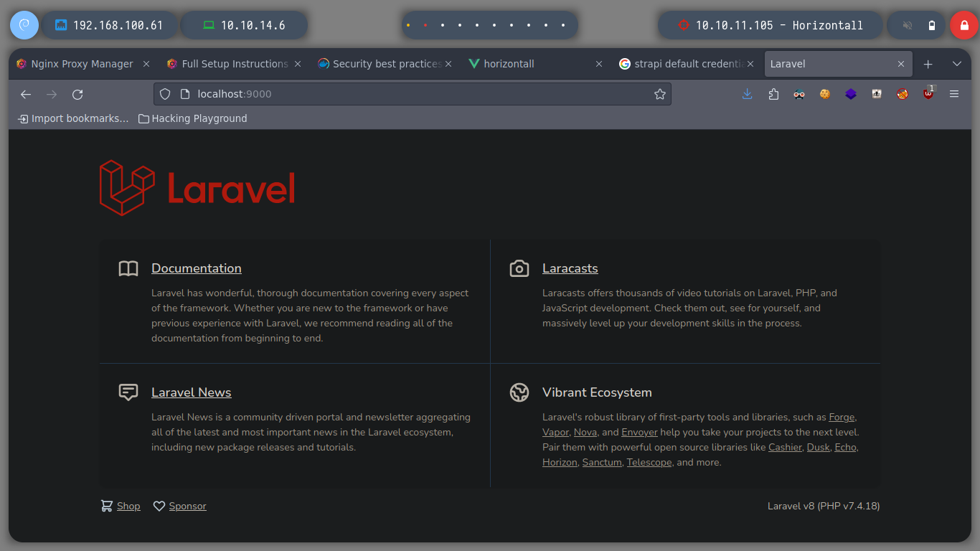The height and width of the screenshot is (551, 980).
Task: Click the battery icon in top panel
Action: coord(932,25)
